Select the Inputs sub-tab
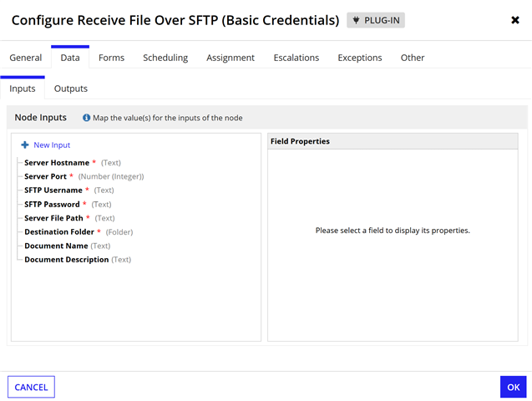This screenshot has width=532, height=401. [x=23, y=89]
